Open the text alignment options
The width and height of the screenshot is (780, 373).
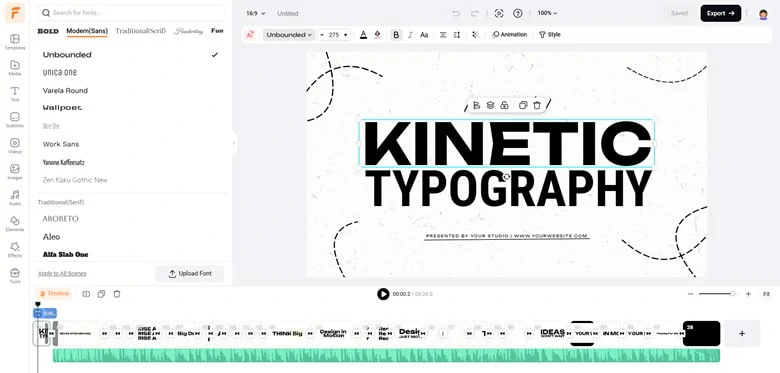[443, 34]
